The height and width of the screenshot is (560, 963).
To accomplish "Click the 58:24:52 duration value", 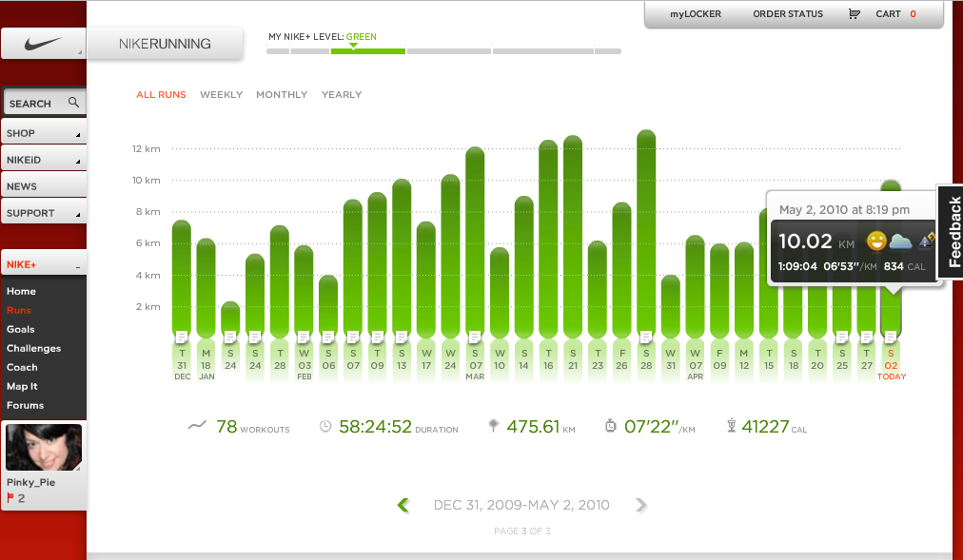I will pos(375,426).
